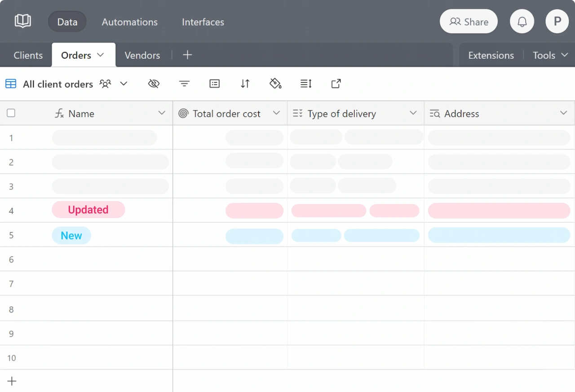
Task: Open Extensions panel
Action: pos(491,55)
